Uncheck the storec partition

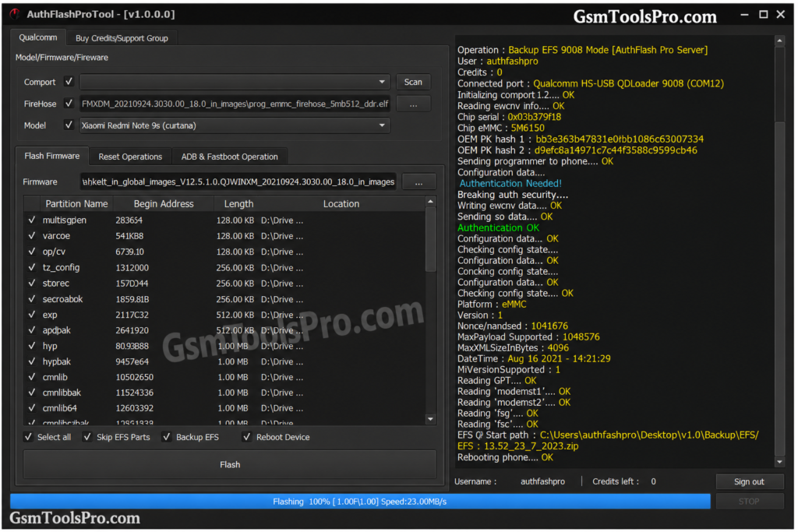pos(31,284)
